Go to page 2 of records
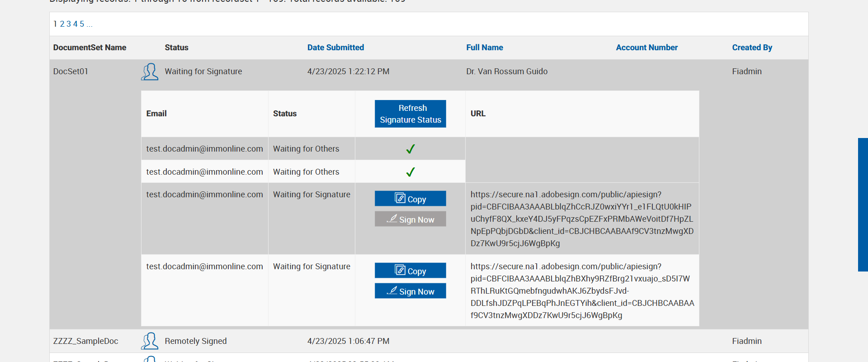The image size is (868, 362). click(x=62, y=24)
